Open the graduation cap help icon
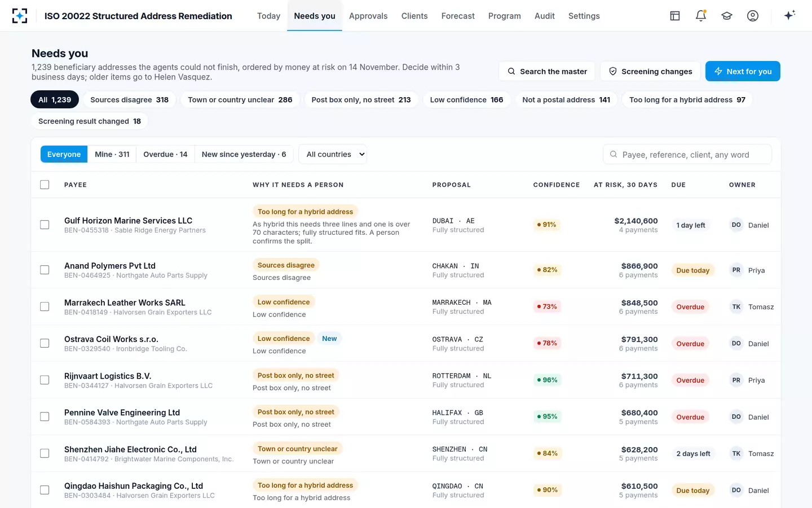Screen dimensions: 812x508 (727, 16)
